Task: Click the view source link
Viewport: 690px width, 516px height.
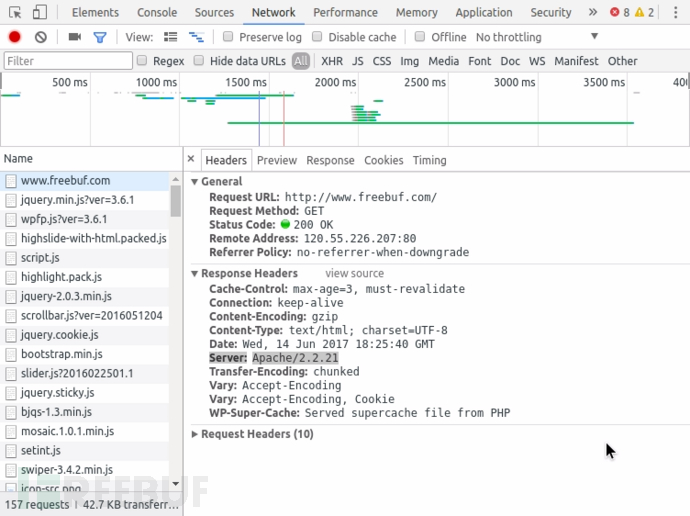Action: click(x=354, y=273)
